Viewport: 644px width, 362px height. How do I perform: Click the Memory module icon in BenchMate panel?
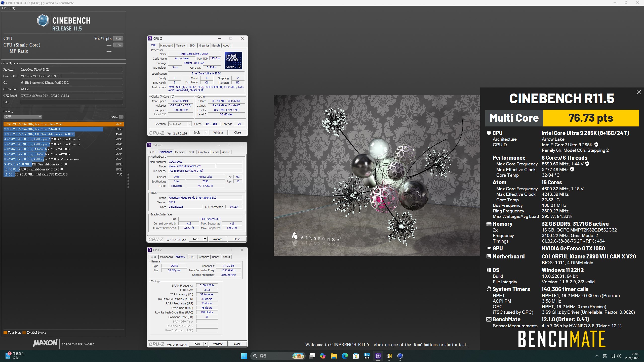tap(489, 223)
